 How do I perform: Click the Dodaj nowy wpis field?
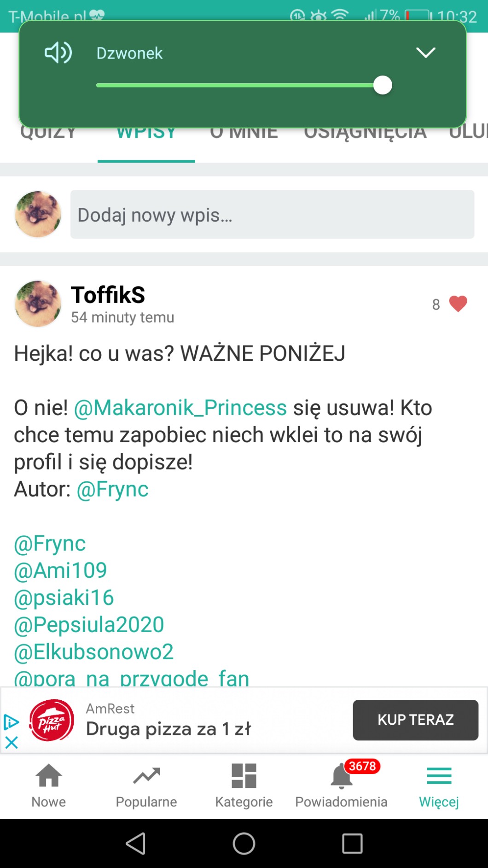pyautogui.click(x=272, y=215)
